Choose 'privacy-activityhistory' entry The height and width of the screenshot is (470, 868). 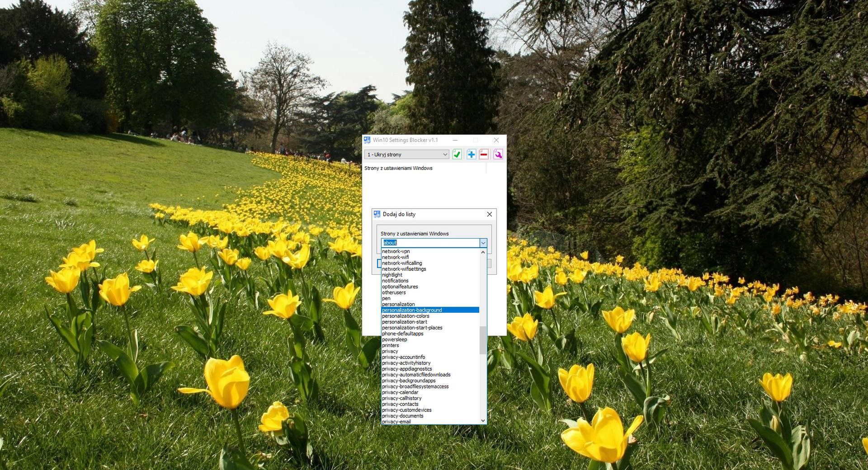pos(430,363)
